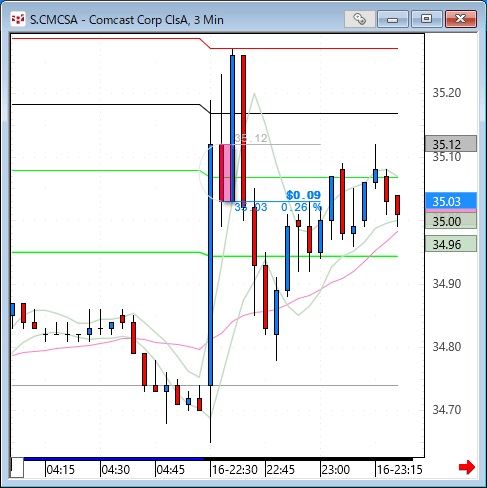The height and width of the screenshot is (488, 487).
Task: Click the 34.80 price scale value
Action: tap(447, 347)
